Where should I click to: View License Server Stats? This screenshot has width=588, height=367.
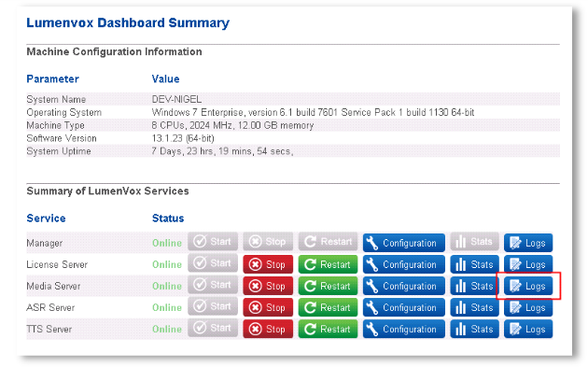click(474, 264)
